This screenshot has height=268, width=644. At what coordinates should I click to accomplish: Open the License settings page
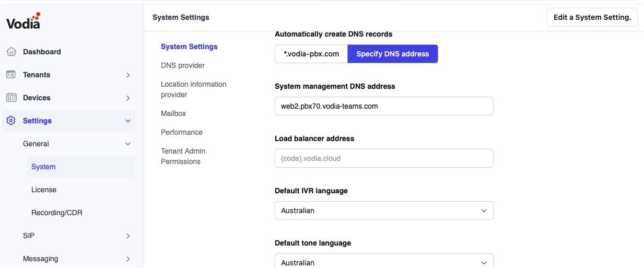(44, 190)
